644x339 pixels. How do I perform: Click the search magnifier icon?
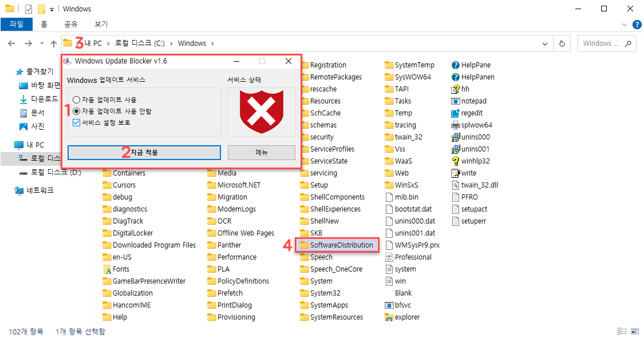click(x=628, y=43)
